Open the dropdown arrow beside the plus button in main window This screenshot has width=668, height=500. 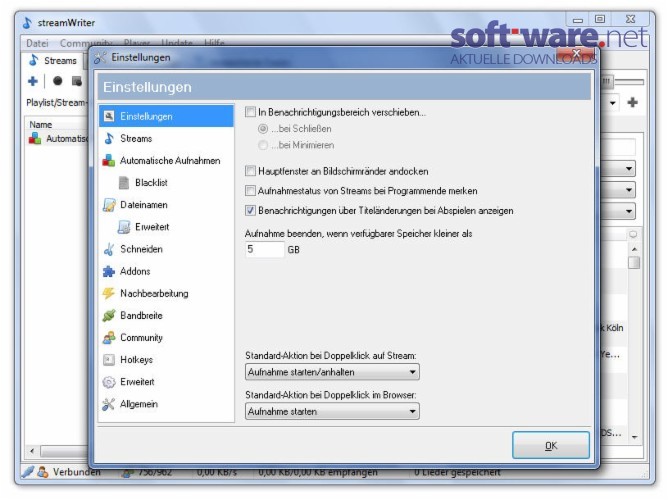coord(613,103)
